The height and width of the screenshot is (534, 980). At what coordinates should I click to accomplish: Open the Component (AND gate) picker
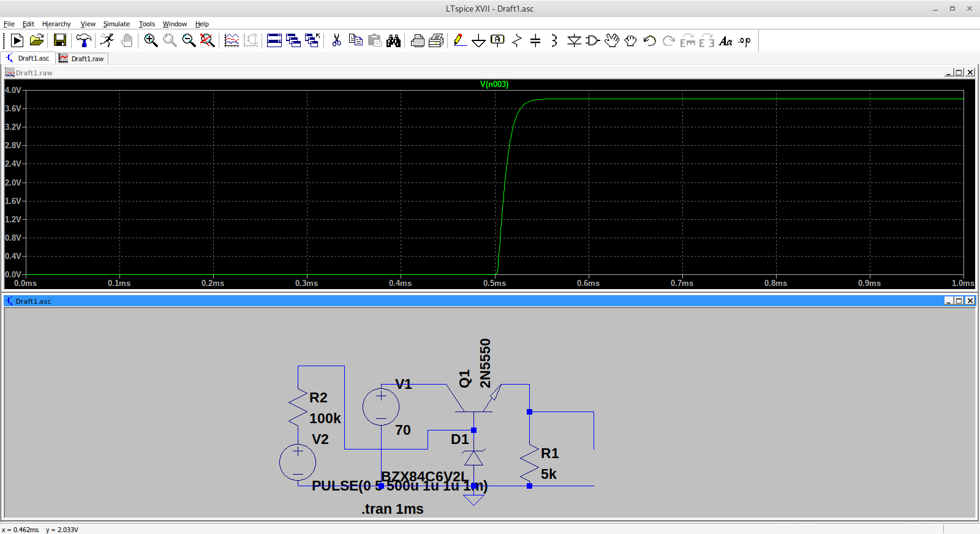tap(592, 40)
